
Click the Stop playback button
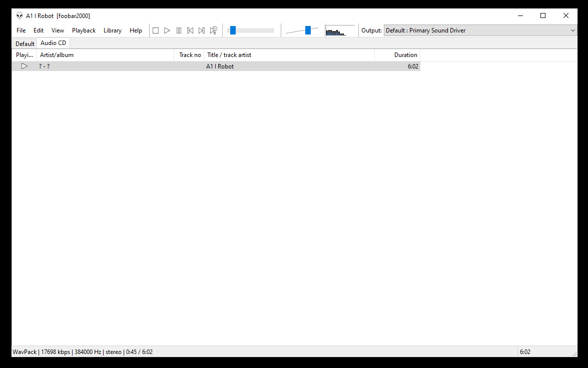tap(156, 30)
